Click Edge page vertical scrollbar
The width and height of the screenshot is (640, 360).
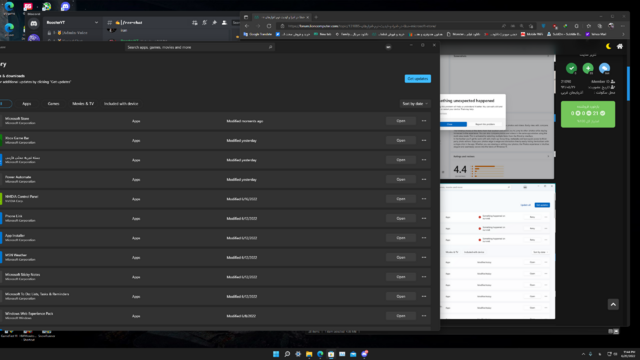pos(628,83)
